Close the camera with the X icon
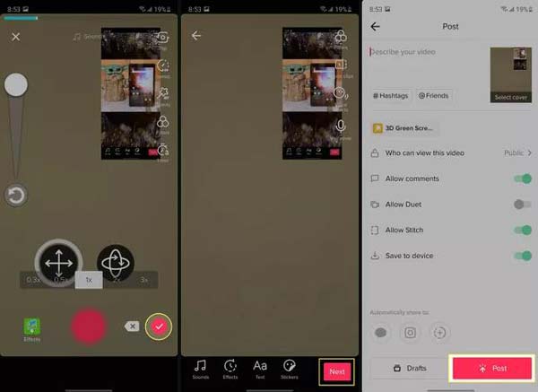This screenshot has width=538, height=392. tap(15, 37)
